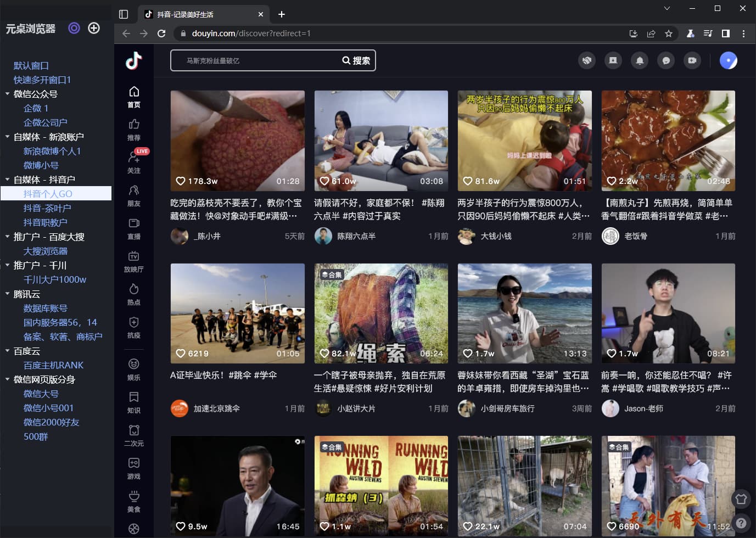
Task: Open the 放映厅 TV icon
Action: point(133,261)
